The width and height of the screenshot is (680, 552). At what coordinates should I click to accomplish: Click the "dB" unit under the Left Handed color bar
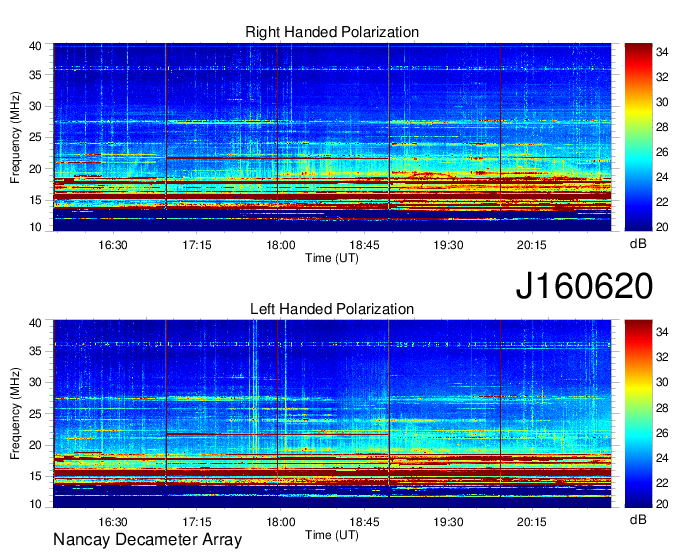[x=638, y=519]
